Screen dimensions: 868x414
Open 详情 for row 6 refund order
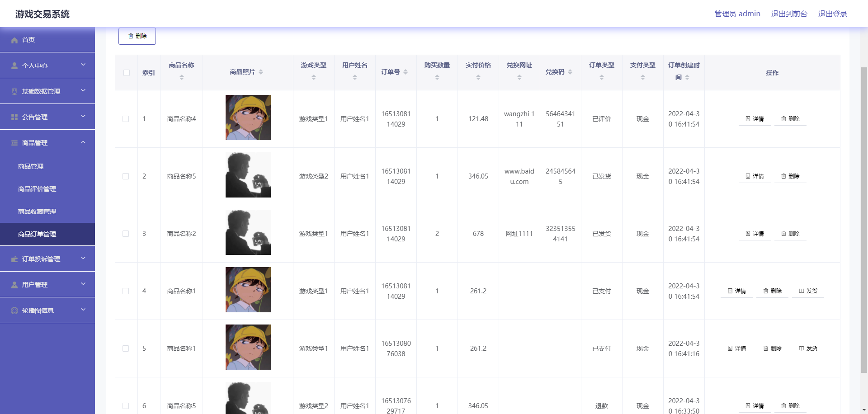coord(755,406)
